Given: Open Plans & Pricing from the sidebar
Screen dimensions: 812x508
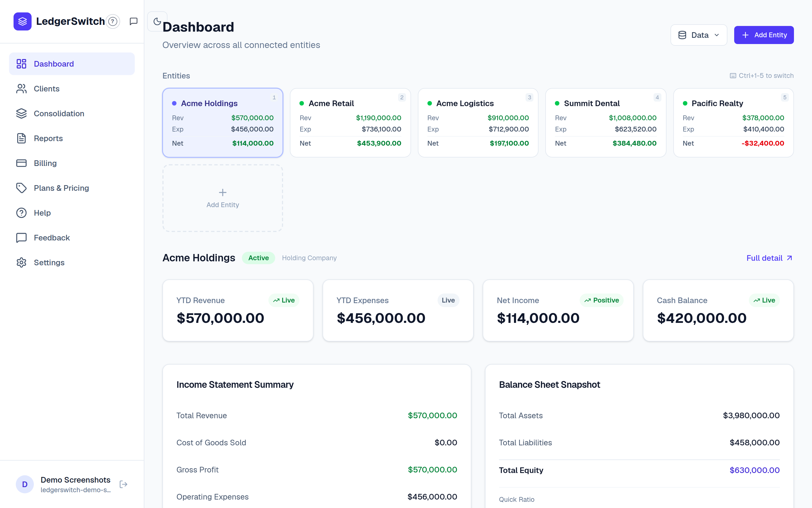Looking at the screenshot, I should coord(72,188).
